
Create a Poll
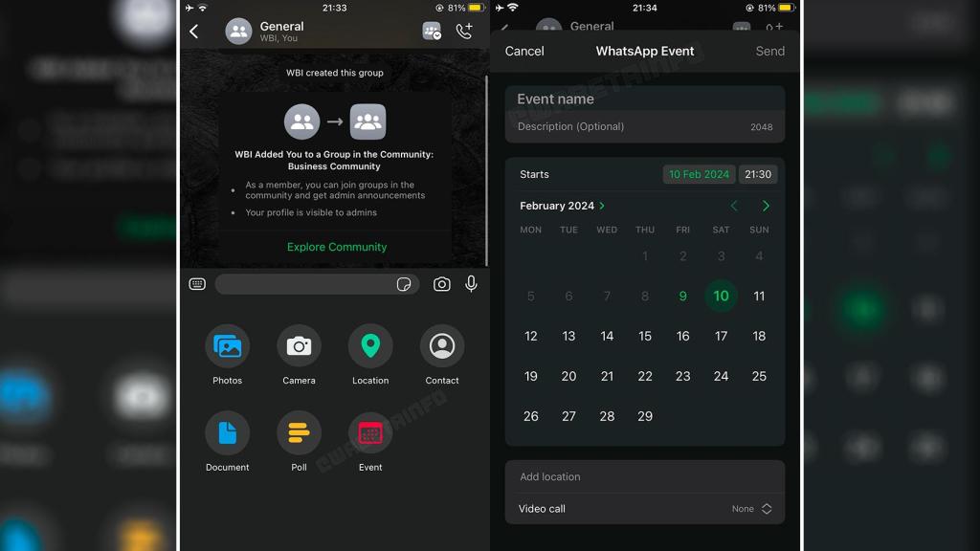[299, 432]
